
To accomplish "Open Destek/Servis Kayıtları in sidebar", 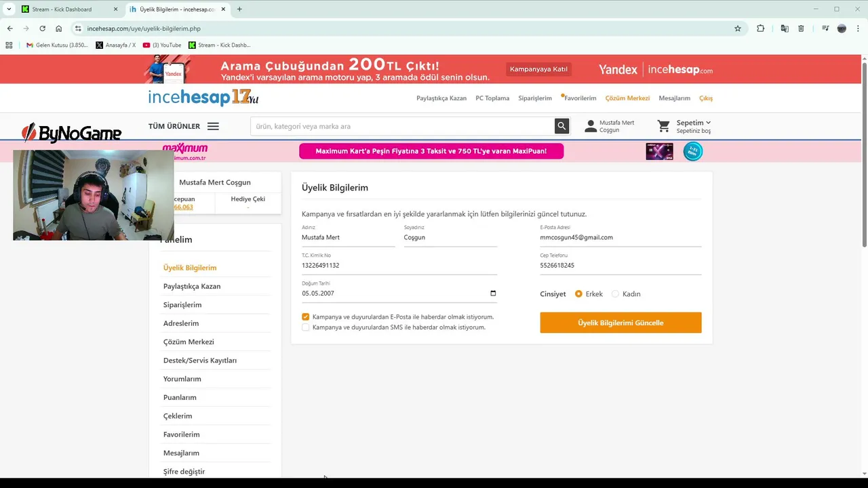I will (x=200, y=361).
